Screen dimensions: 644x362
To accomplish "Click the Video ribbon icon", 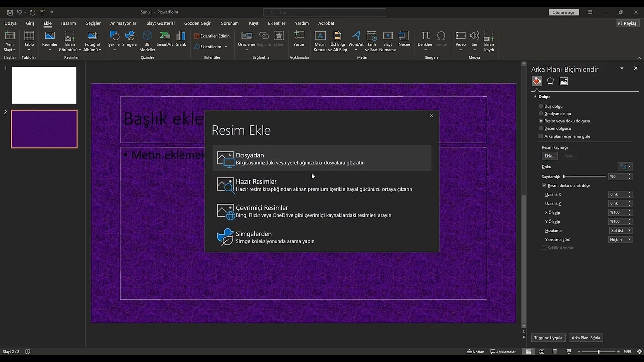I will pos(461,41).
